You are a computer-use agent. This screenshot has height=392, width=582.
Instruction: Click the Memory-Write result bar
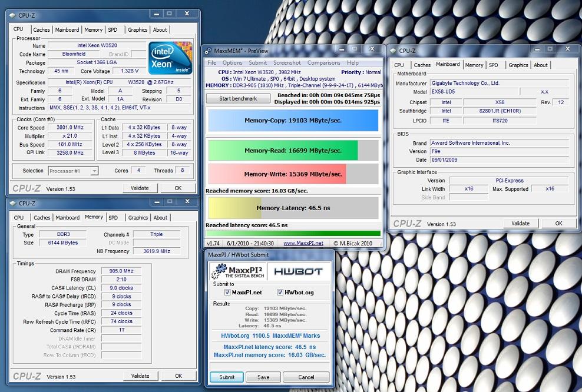(293, 174)
